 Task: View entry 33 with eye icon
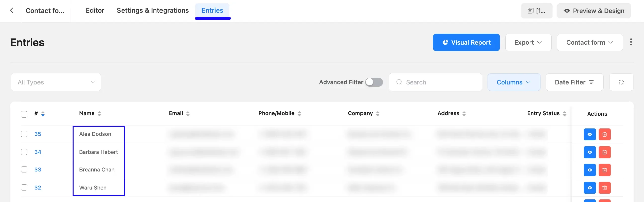[590, 170]
